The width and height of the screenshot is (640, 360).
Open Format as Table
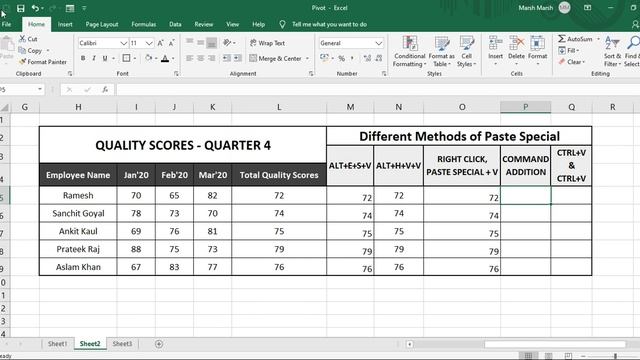tap(442, 51)
